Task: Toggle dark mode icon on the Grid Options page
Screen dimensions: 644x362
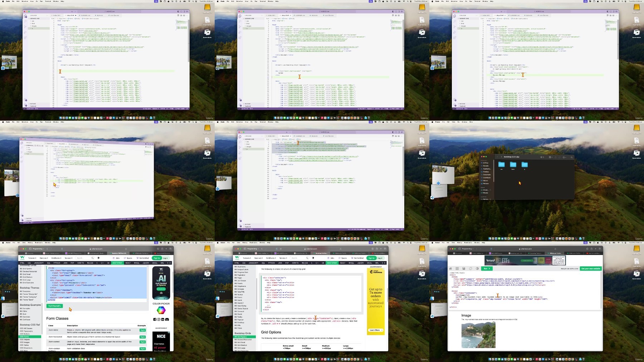Action: click(x=313, y=258)
